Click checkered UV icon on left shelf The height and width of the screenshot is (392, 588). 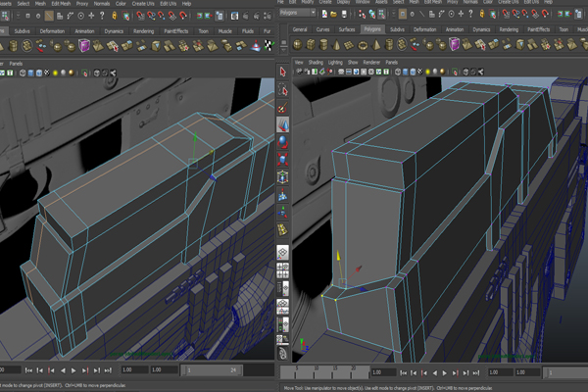click(269, 45)
